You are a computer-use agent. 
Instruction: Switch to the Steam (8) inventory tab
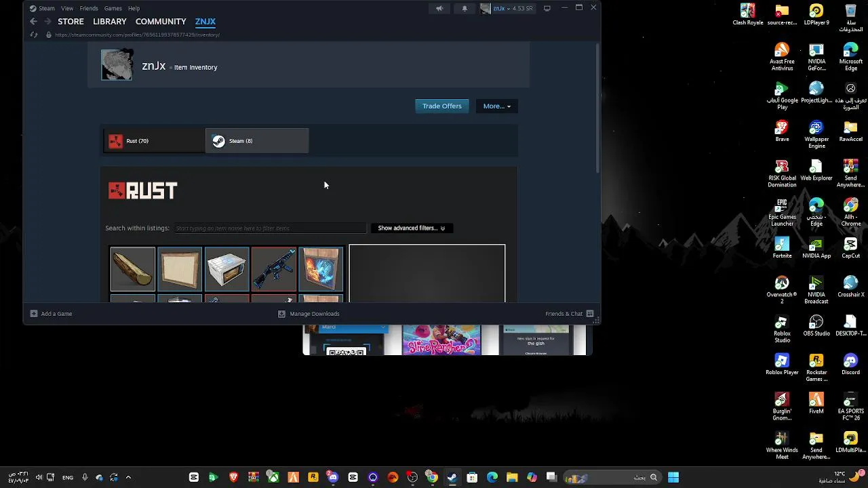coord(257,141)
